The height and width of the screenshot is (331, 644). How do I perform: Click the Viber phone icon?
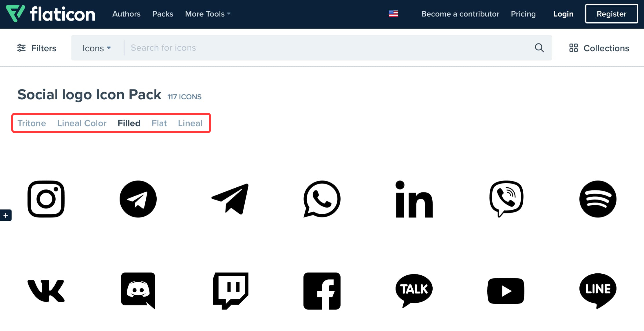506,198
